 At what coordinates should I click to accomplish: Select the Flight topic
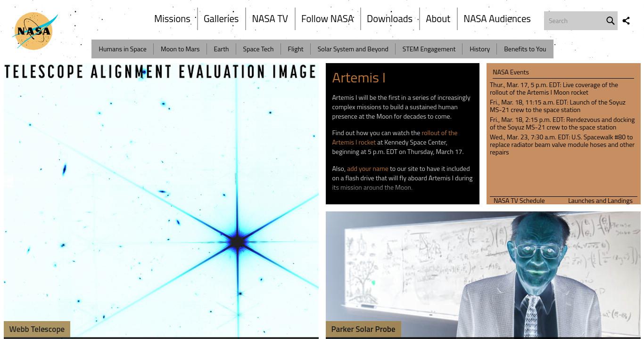coord(296,49)
